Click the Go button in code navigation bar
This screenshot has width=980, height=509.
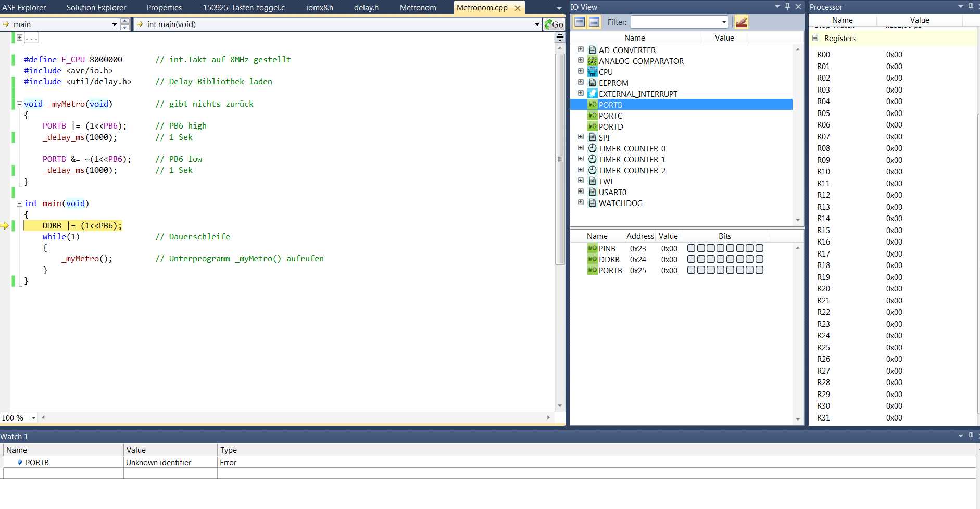[x=554, y=24]
